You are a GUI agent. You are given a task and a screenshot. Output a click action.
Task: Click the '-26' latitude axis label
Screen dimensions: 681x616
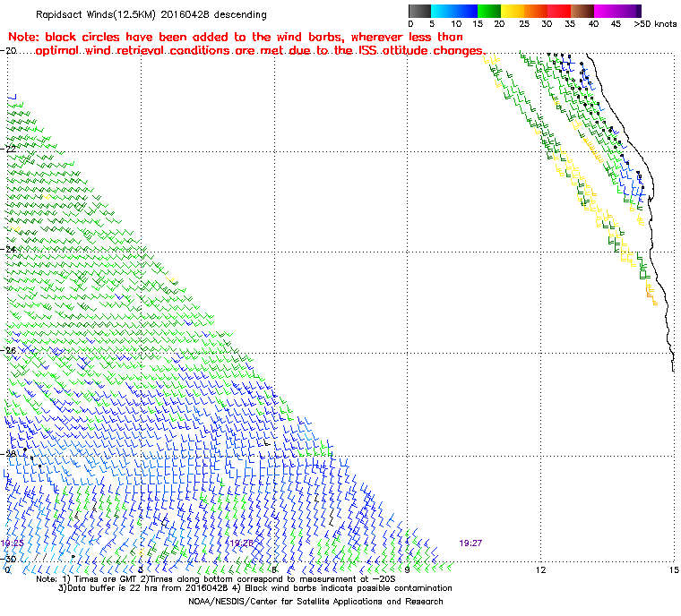(x=8, y=350)
